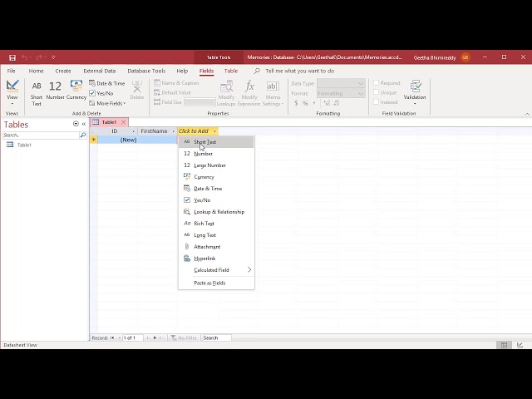Image resolution: width=532 pixels, height=399 pixels.
Task: Choose Attachment from the field menu
Action: 216,247
